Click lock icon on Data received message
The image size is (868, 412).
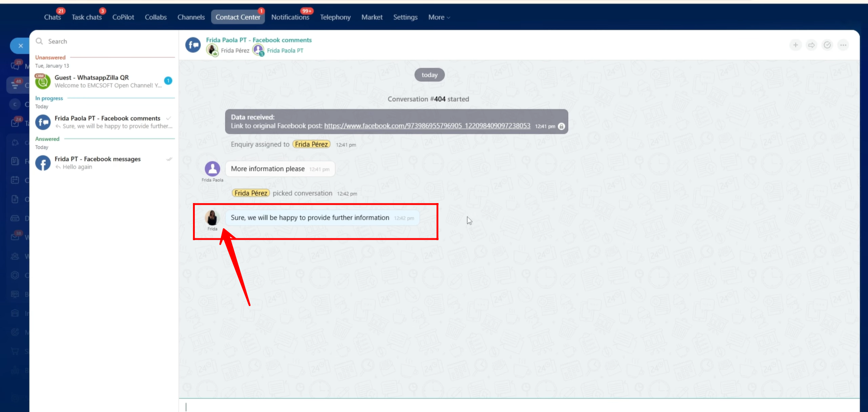(x=561, y=126)
